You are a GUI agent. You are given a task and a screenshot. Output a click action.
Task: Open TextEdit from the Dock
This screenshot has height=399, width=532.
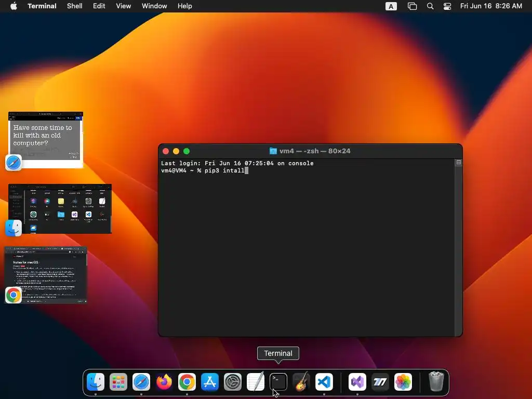[x=256, y=382]
